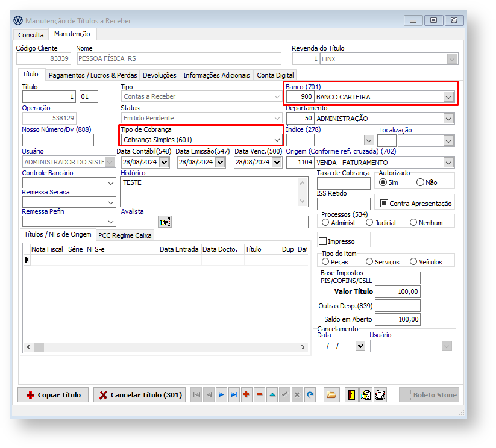The height and width of the screenshot is (448, 496).
Task: Open Avalista lookup hand icon
Action: pos(165,222)
